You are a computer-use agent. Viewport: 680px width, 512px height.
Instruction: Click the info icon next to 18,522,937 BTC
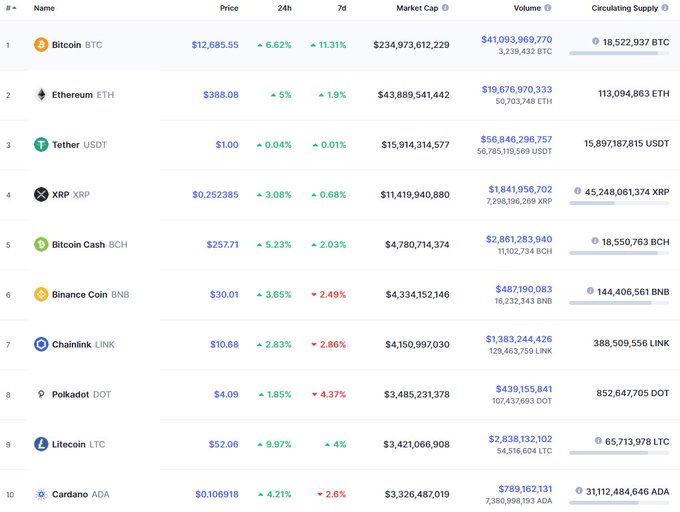(x=595, y=41)
